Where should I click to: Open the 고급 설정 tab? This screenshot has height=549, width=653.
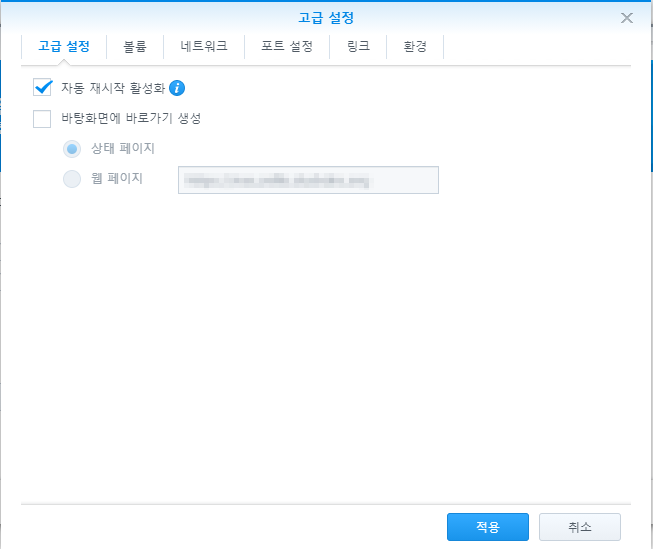coord(64,46)
